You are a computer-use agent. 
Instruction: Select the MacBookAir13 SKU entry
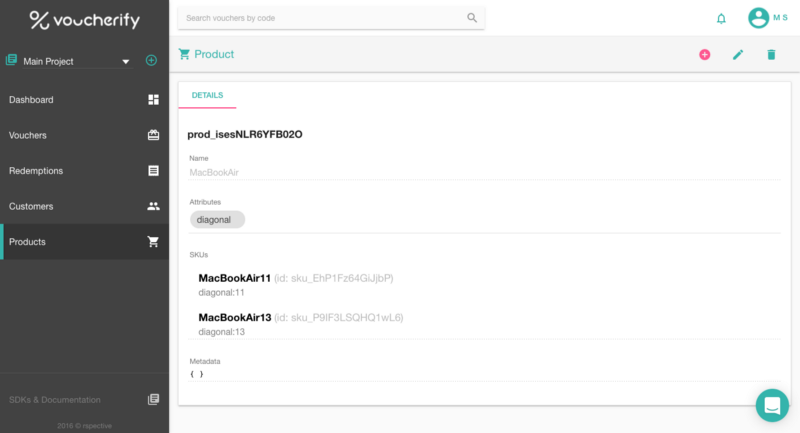tap(235, 317)
